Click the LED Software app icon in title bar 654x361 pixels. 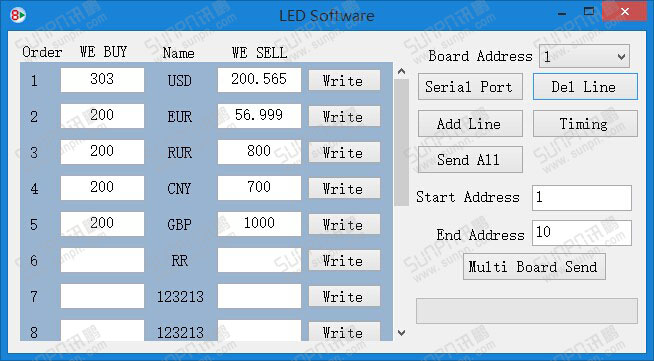point(18,15)
